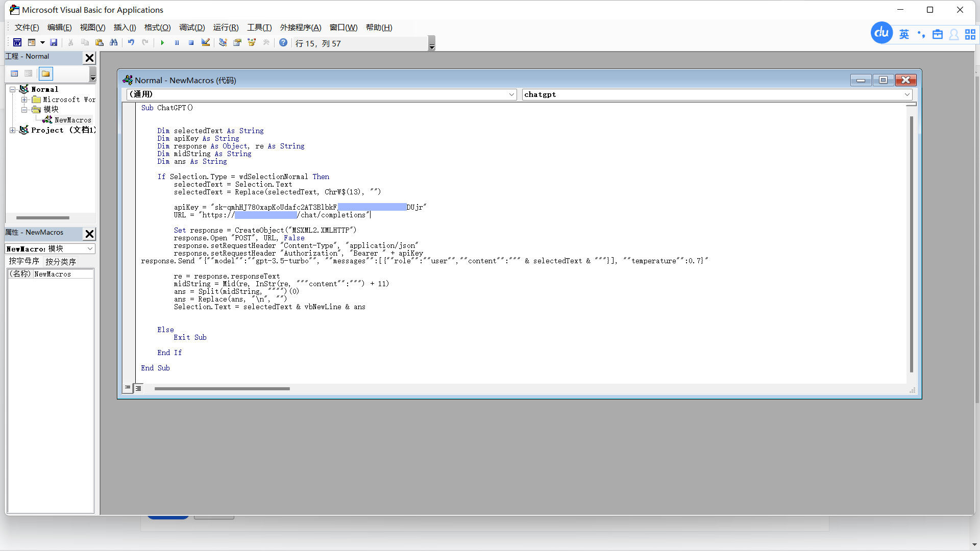
Task: Open the 编辑(E) menu
Action: tap(60, 28)
